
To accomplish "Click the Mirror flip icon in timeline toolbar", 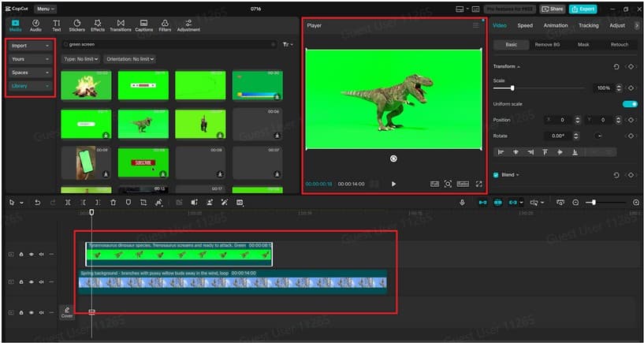I will pos(194,203).
